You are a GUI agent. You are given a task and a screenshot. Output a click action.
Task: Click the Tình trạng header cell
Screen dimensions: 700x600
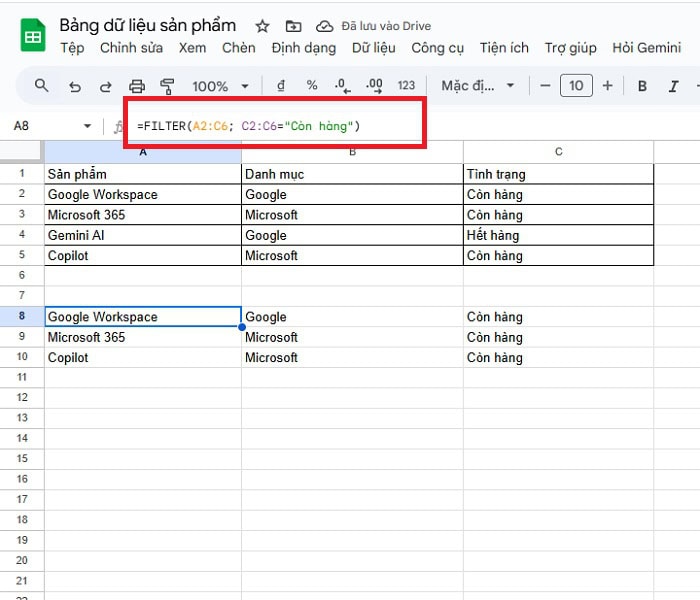tap(558, 174)
